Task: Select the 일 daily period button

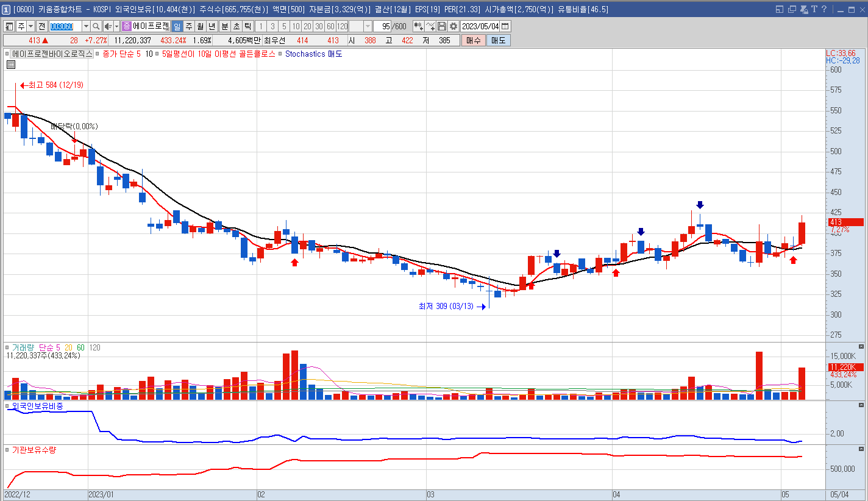Action: pyautogui.click(x=177, y=26)
